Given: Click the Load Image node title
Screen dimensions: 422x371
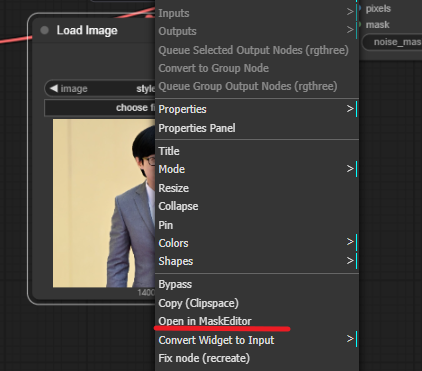Looking at the screenshot, I should pos(87,30).
